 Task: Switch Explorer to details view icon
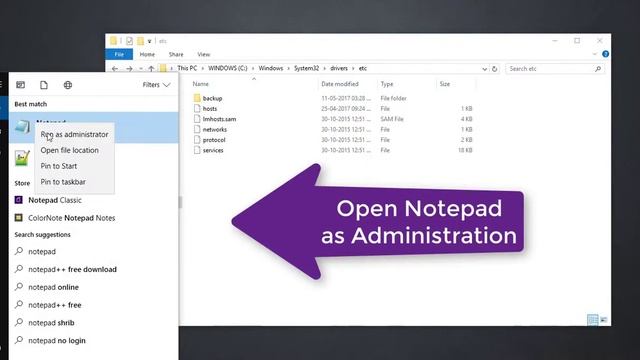593,320
